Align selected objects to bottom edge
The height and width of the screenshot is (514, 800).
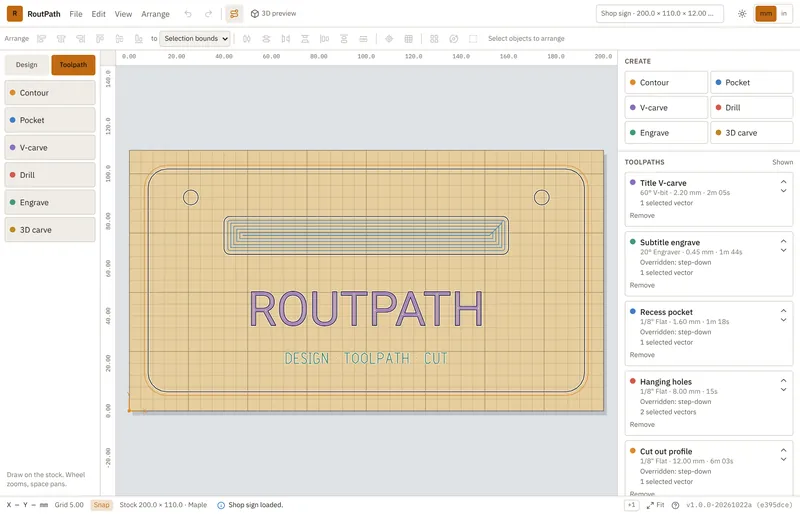pos(139,39)
